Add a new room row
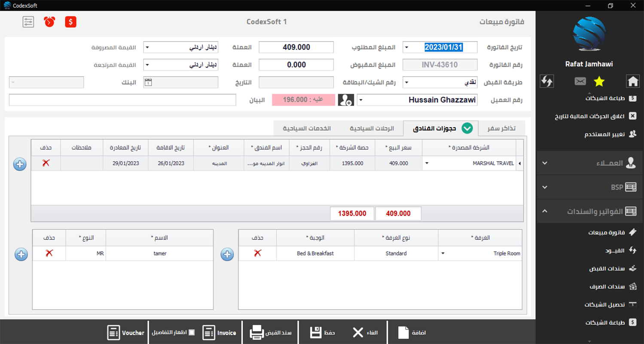This screenshot has width=644, height=344. coord(227,254)
